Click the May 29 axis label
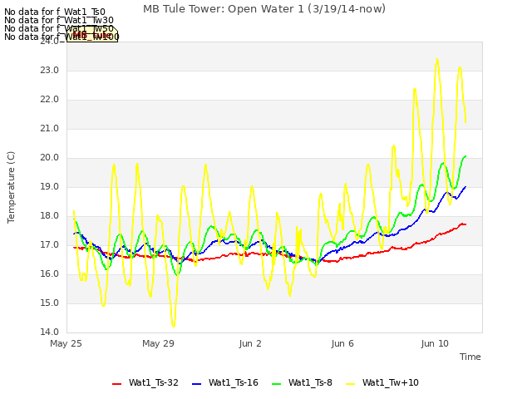Screen dimensions: 532x399 158,343
